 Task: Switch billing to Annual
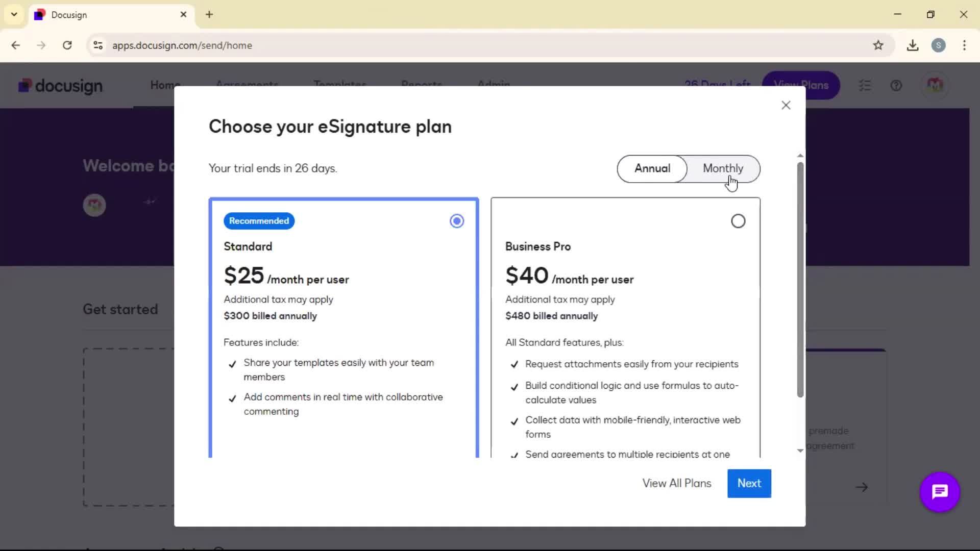click(652, 168)
